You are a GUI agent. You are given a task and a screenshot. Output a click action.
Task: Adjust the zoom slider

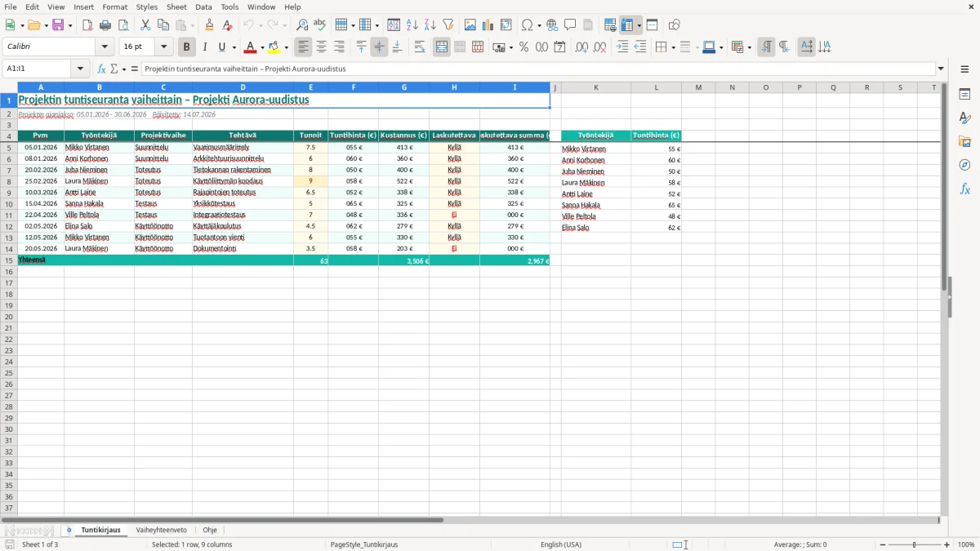pyautogui.click(x=915, y=544)
